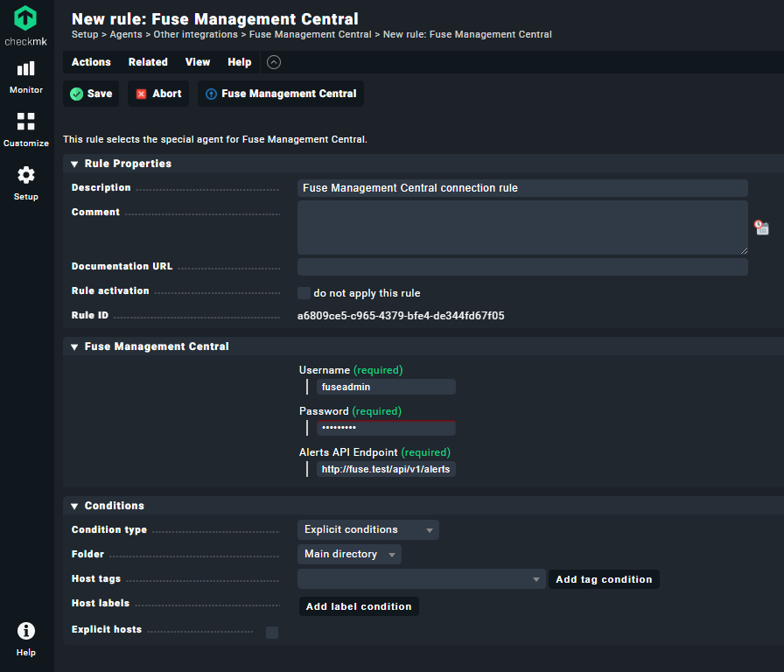Click the Checkmk logo icon
Viewport: 784px width, 672px height.
click(25, 18)
